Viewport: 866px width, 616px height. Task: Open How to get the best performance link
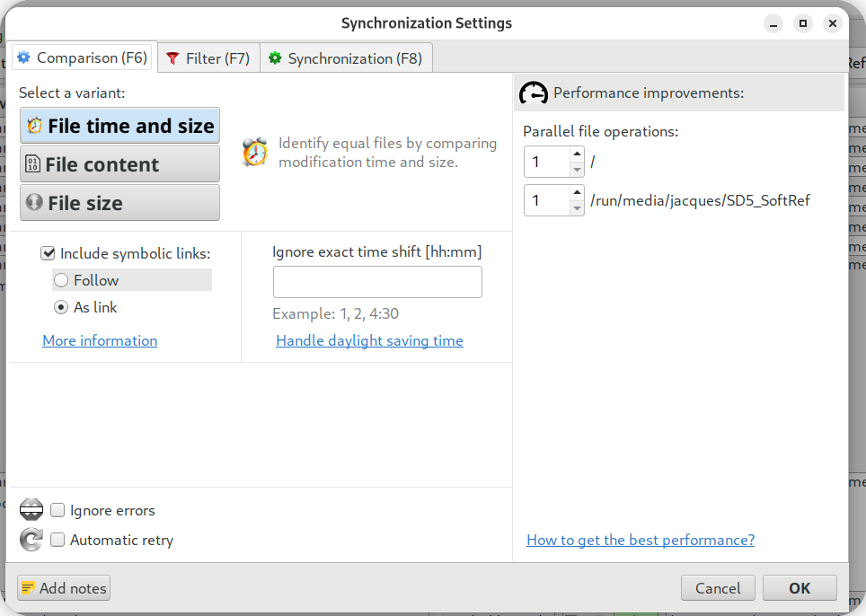tap(641, 540)
